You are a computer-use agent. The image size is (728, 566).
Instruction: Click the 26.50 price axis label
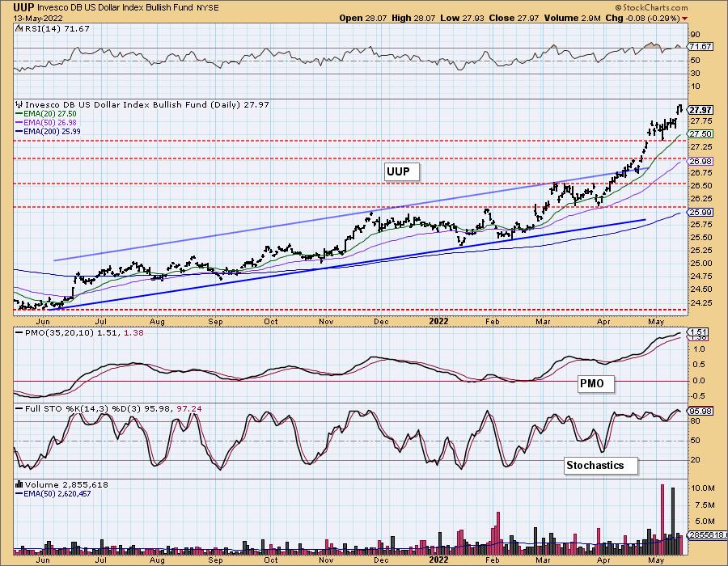700,186
